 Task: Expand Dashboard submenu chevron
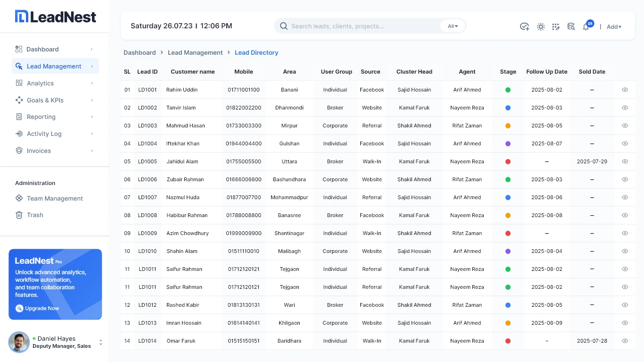pyautogui.click(x=92, y=49)
